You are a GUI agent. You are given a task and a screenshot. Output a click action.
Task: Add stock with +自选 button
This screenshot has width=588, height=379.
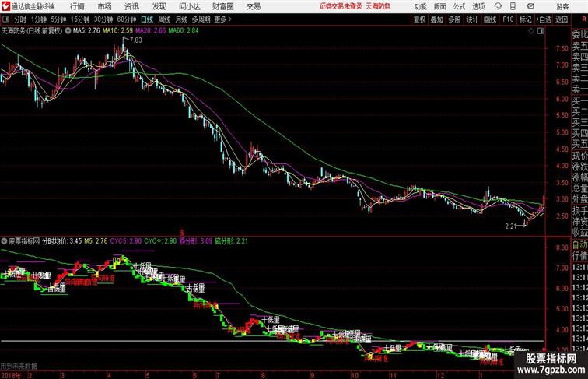pos(544,19)
